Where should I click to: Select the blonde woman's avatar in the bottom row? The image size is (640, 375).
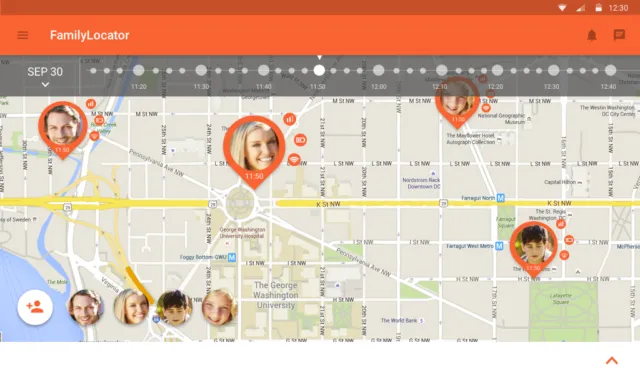(131, 307)
